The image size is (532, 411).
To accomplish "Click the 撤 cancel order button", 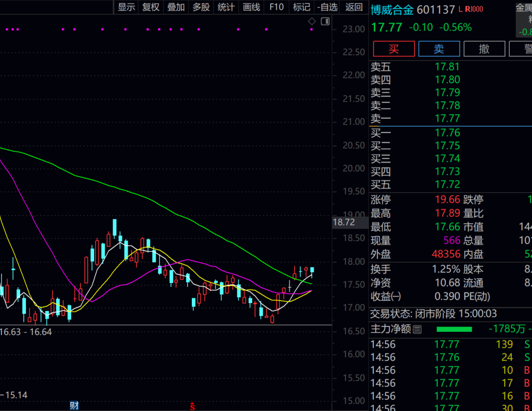I will click(484, 49).
